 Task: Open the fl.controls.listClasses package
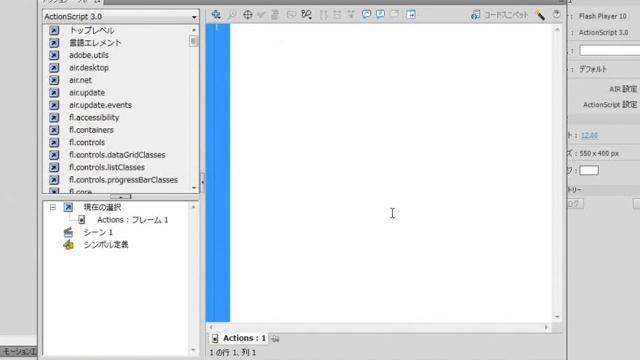(107, 167)
